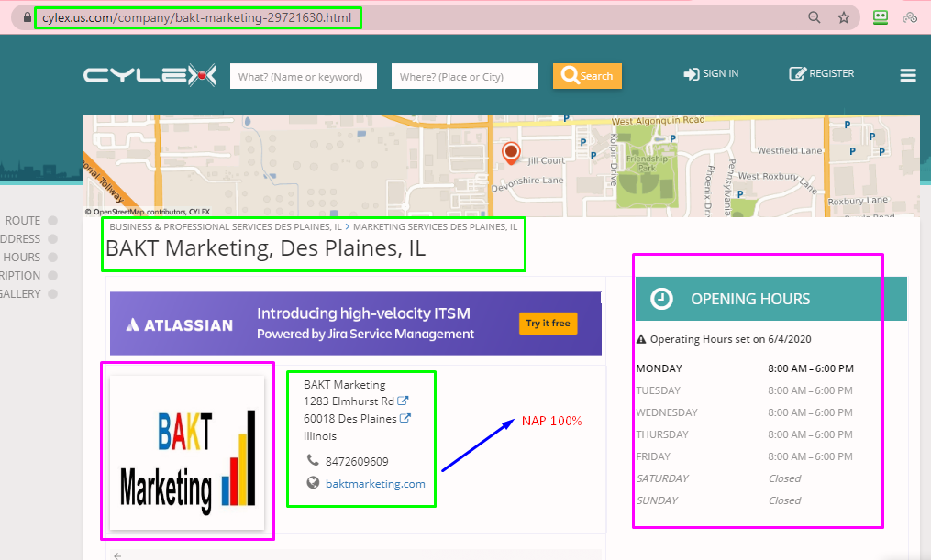The height and width of the screenshot is (560, 931).
Task: Open the SIGN IN link
Action: pos(711,73)
